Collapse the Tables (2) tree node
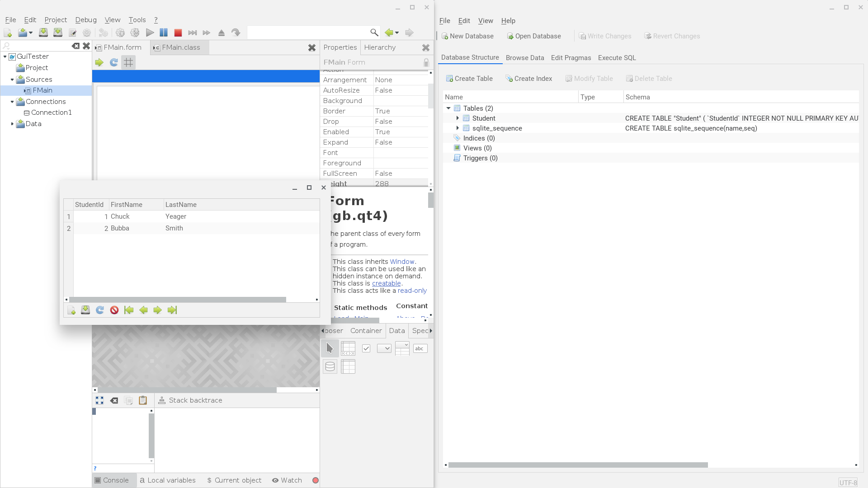 (448, 108)
